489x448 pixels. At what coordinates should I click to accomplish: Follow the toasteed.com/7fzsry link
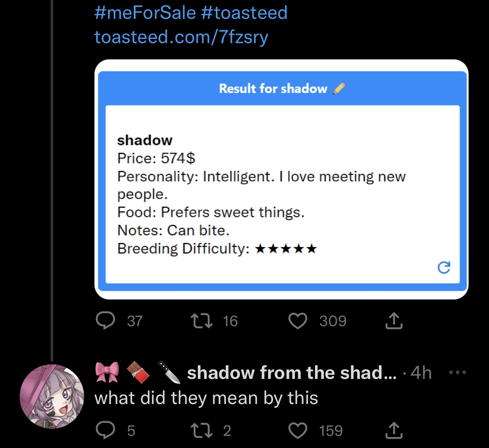pos(181,37)
